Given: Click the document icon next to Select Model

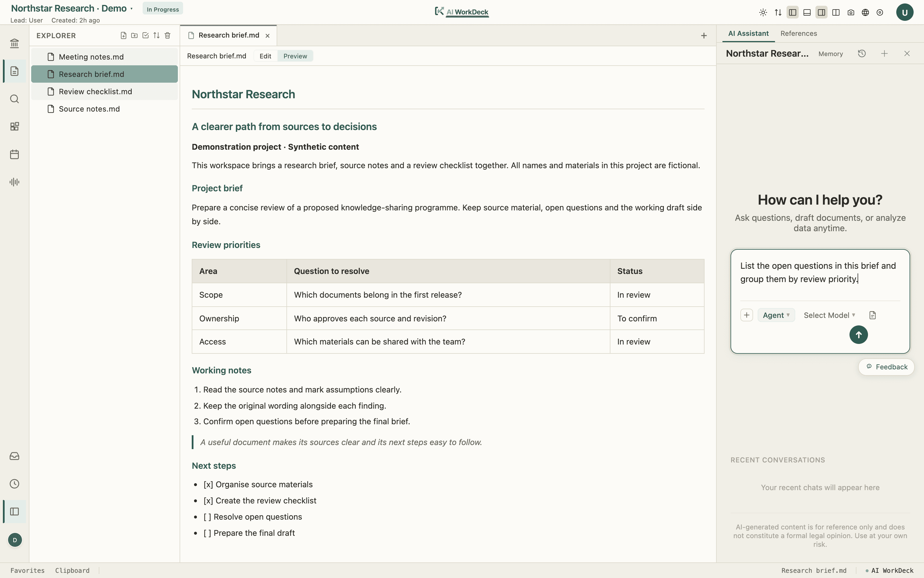Looking at the screenshot, I should (x=872, y=315).
